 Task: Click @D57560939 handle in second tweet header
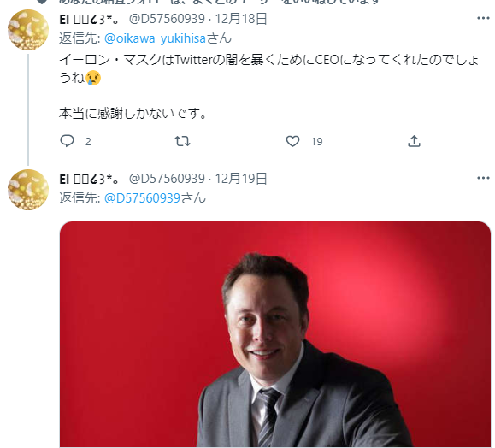pos(167,179)
